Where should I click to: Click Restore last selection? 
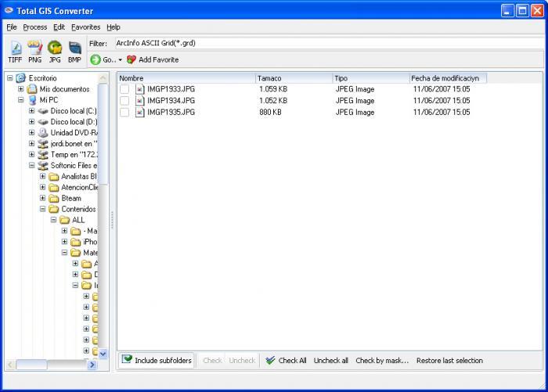pos(449,361)
